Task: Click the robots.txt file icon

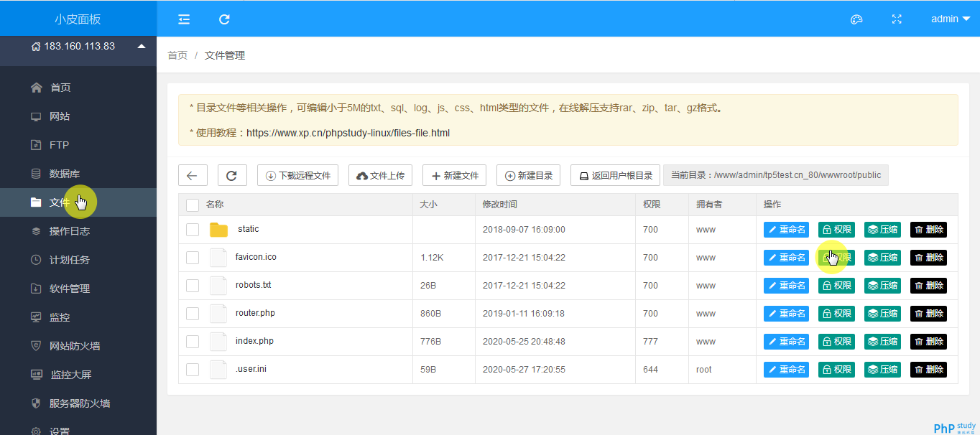Action: 218,286
